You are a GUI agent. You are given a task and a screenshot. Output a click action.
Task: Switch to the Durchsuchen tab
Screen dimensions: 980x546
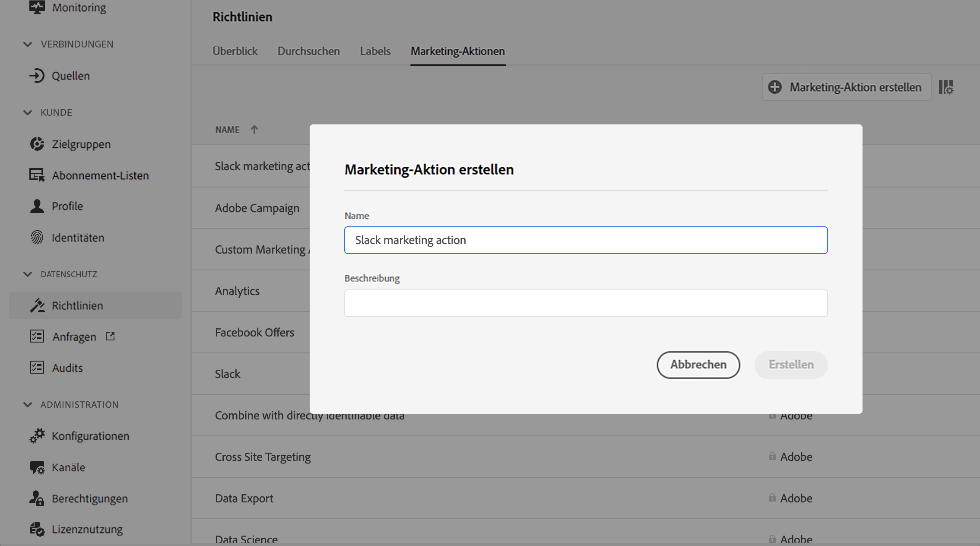[308, 51]
